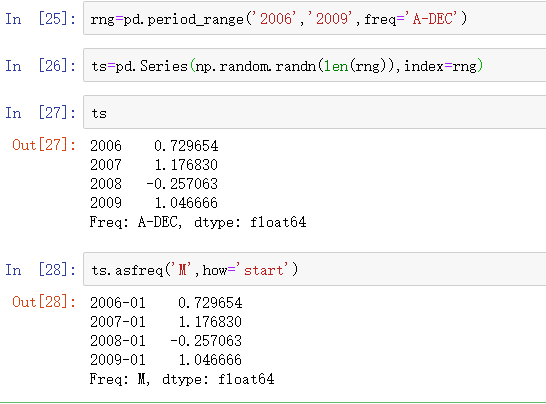Click the pd.Series code cell 26
Screen dimensions: 546x404
[314, 65]
